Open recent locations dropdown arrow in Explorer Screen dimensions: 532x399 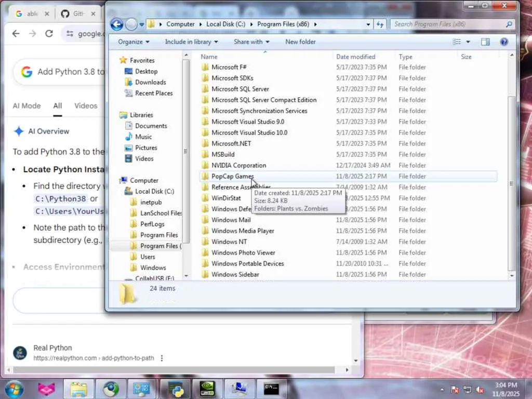(142, 24)
